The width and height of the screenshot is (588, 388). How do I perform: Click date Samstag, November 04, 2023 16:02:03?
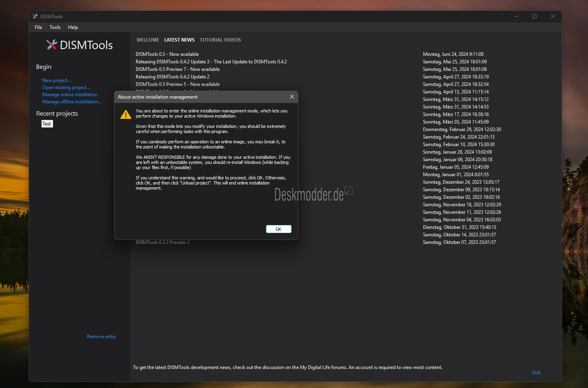click(462, 220)
